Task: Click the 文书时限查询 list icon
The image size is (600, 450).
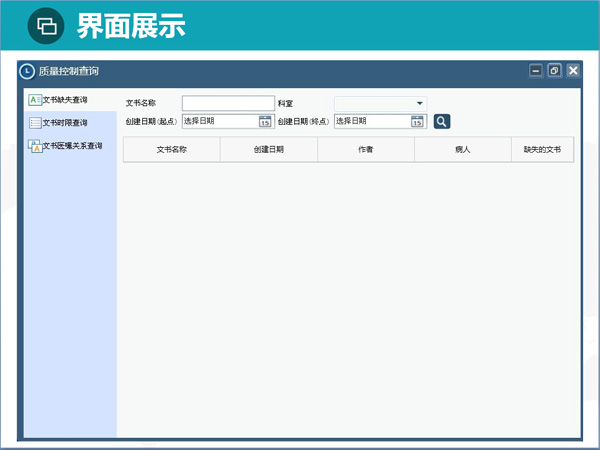Action: (x=35, y=123)
